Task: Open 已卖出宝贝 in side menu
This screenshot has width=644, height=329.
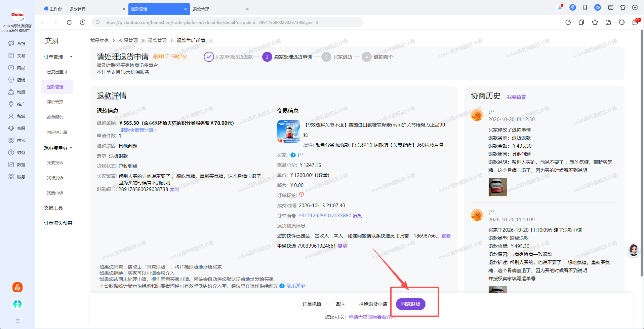Action: (57, 72)
